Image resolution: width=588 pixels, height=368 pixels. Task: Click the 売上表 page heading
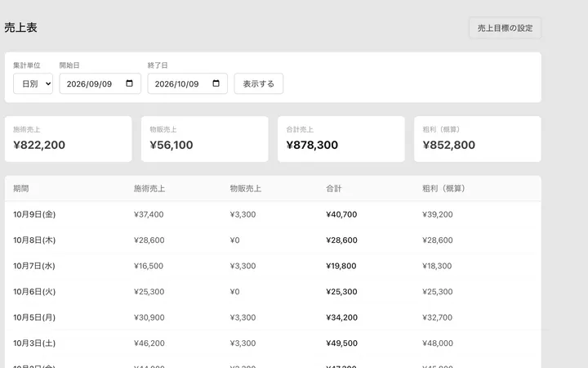point(20,28)
